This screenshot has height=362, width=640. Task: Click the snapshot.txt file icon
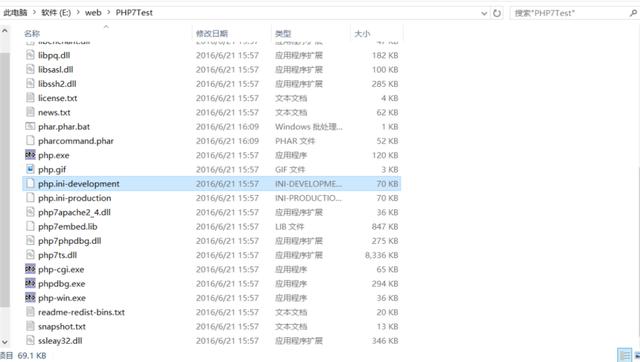(30, 326)
